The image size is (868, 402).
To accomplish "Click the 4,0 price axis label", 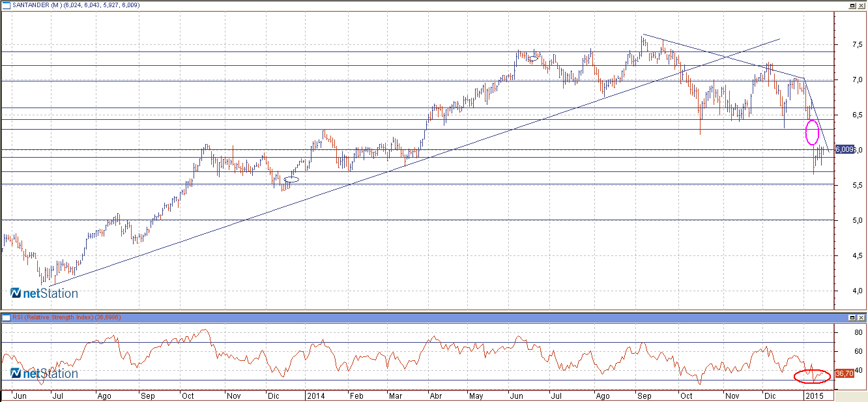I will 857,291.
